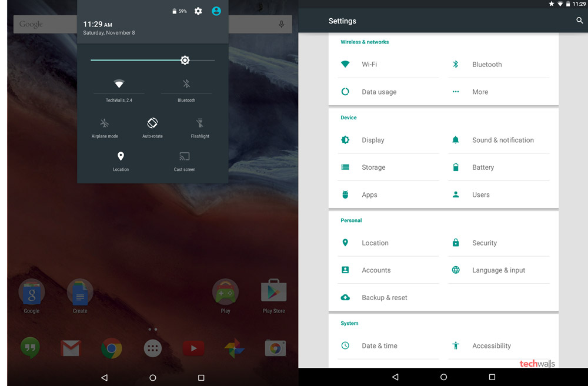
Task: Select Backup & reset settings entry
Action: (x=385, y=298)
